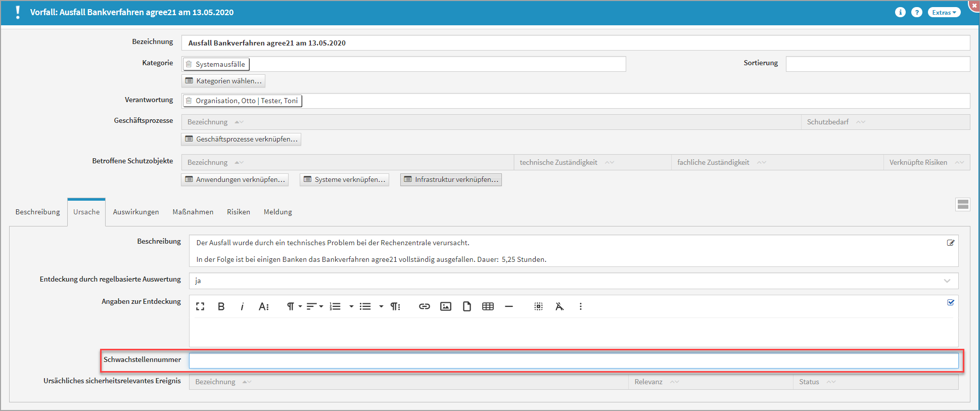980x411 pixels.
Task: Toggle the panel layout view button
Action: (x=963, y=204)
